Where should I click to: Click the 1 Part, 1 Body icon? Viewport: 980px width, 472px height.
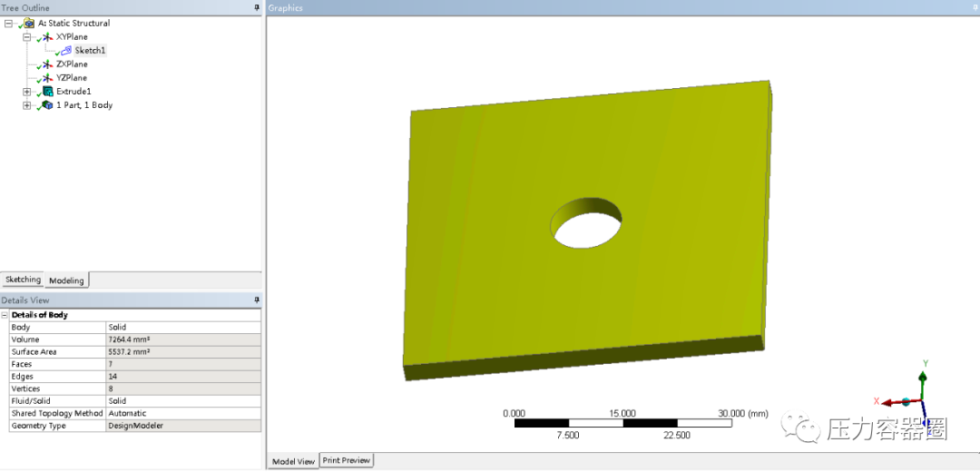coord(47,105)
